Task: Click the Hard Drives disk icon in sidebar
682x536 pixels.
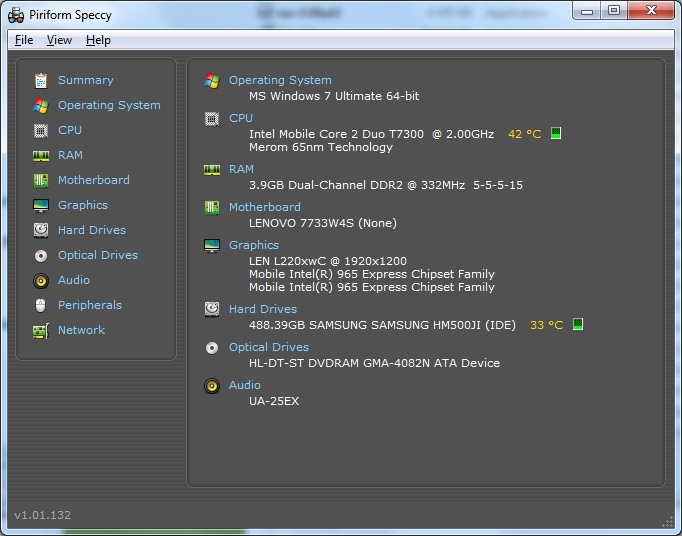Action: click(x=41, y=230)
